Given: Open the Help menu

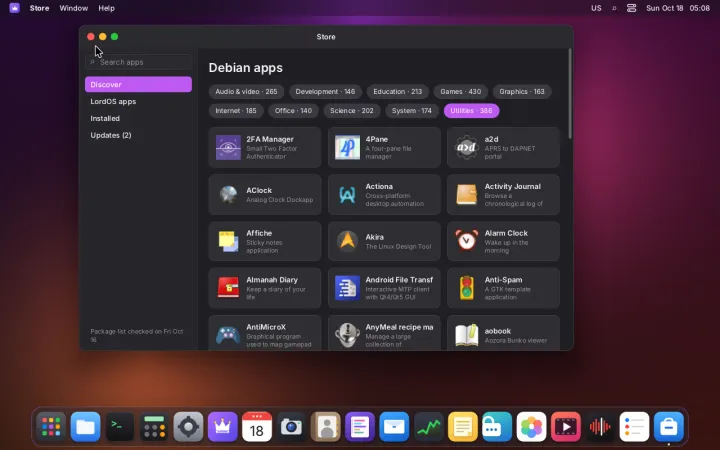Looking at the screenshot, I should [106, 8].
